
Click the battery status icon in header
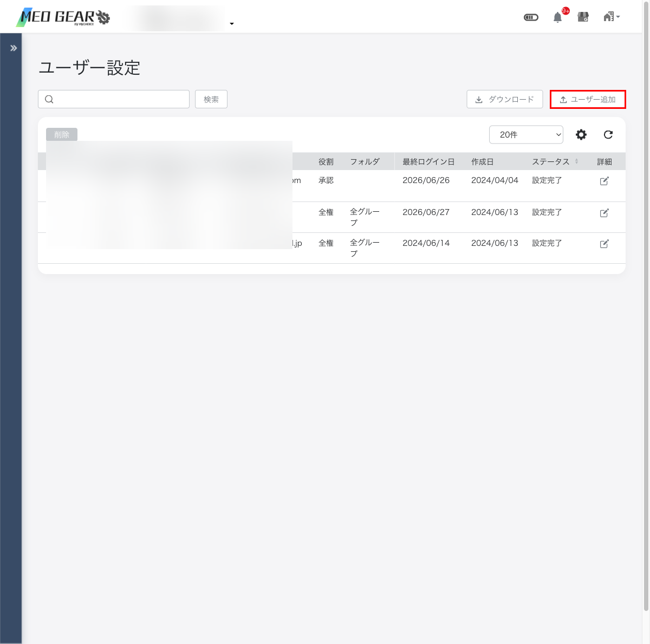point(531,17)
